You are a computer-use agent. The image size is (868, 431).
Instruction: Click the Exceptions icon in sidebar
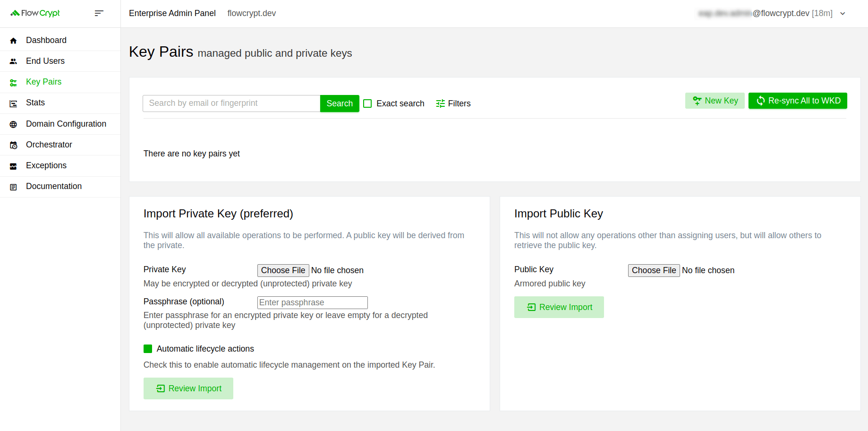pyautogui.click(x=13, y=166)
